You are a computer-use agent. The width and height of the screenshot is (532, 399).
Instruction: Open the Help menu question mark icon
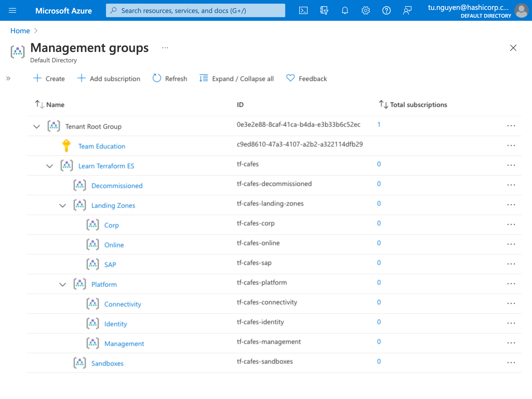point(387,10)
